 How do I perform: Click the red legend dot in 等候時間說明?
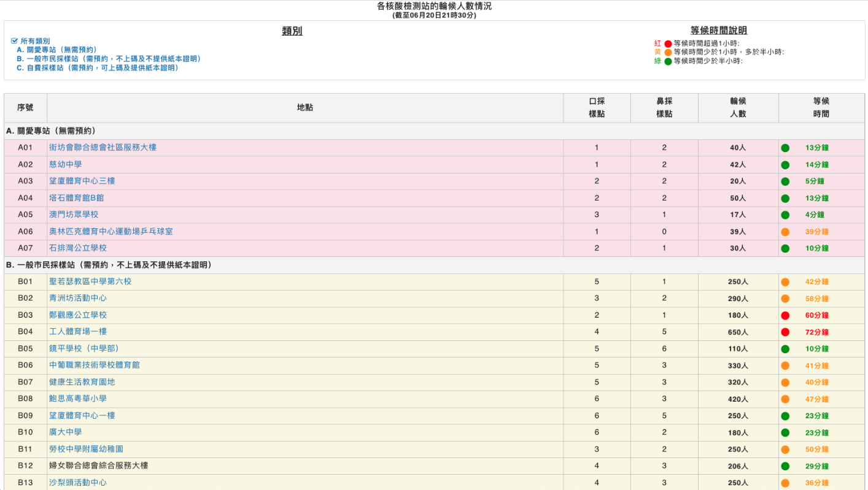coord(668,44)
